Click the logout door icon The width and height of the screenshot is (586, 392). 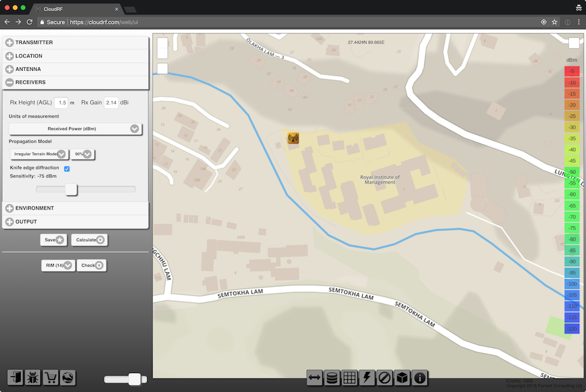pos(16,377)
